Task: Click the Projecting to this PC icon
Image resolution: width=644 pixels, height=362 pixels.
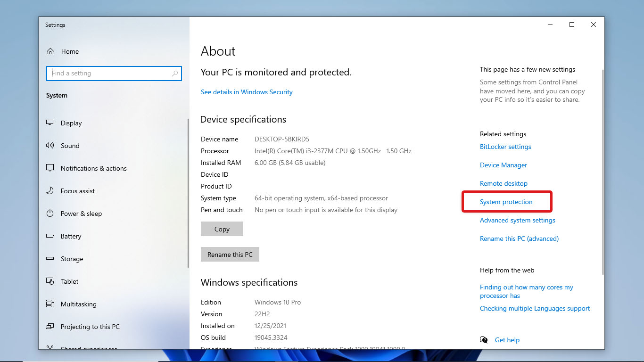Action: click(x=50, y=327)
